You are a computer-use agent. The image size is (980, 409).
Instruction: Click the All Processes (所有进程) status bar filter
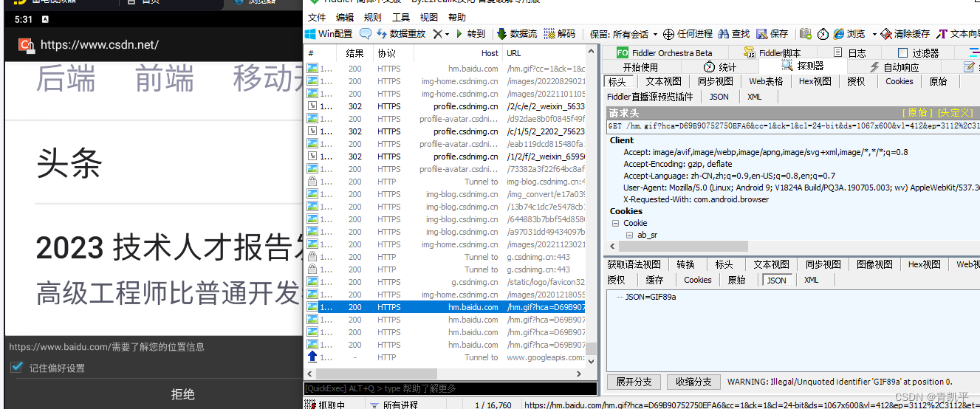coord(393,405)
